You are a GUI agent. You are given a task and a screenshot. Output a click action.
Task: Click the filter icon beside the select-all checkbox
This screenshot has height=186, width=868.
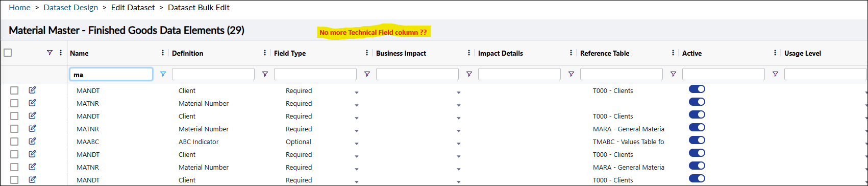coord(49,53)
